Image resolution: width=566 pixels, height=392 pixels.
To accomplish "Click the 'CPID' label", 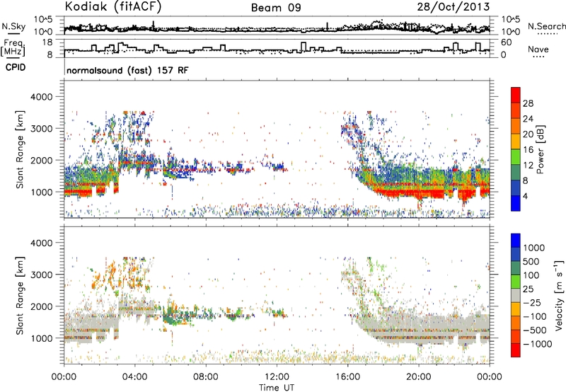I will (x=16, y=67).
